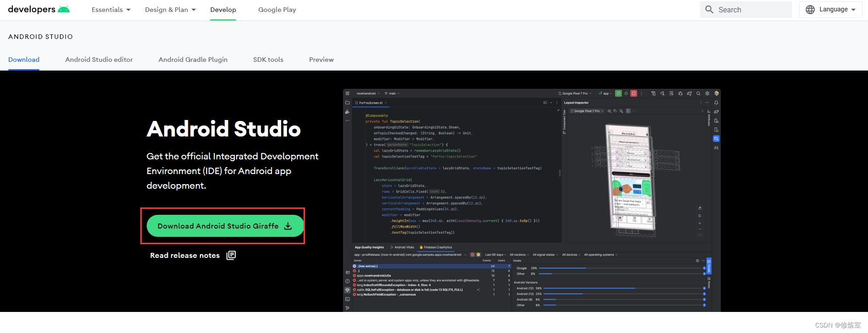Click the gear icon in Details panel header
The image size is (868, 333).
point(697,261)
